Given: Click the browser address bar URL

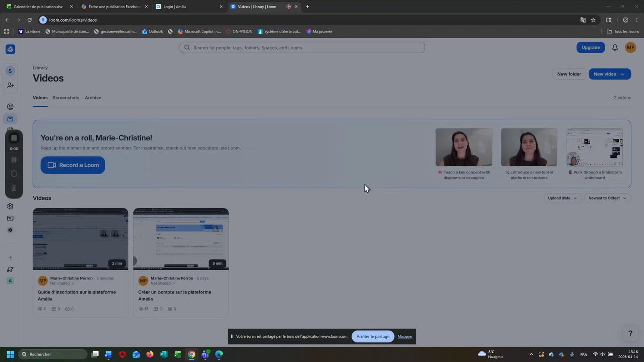Looking at the screenshot, I should (x=73, y=20).
